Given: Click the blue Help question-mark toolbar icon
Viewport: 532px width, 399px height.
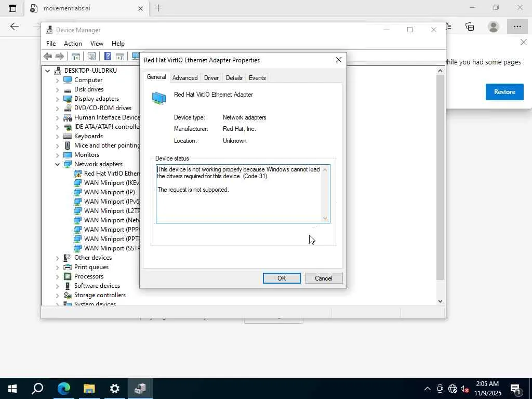Looking at the screenshot, I should [x=108, y=56].
